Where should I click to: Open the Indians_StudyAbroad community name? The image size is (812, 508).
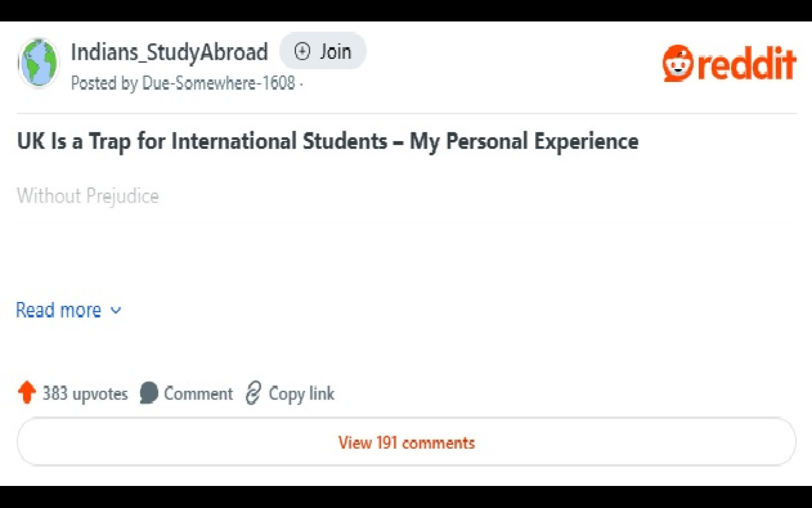coord(169,52)
